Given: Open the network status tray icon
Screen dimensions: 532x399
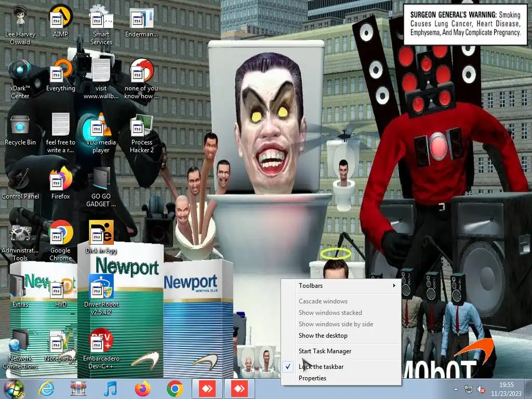Looking at the screenshot, I should point(469,389).
